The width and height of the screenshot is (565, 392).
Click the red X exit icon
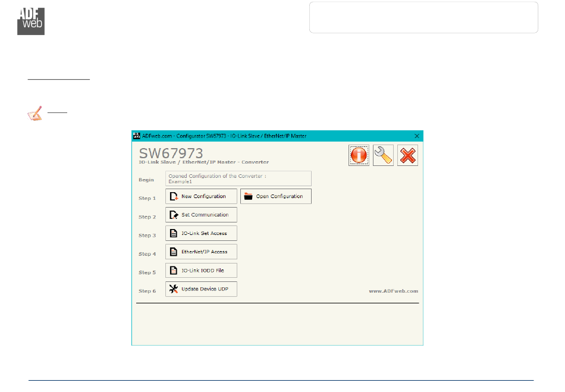point(407,156)
